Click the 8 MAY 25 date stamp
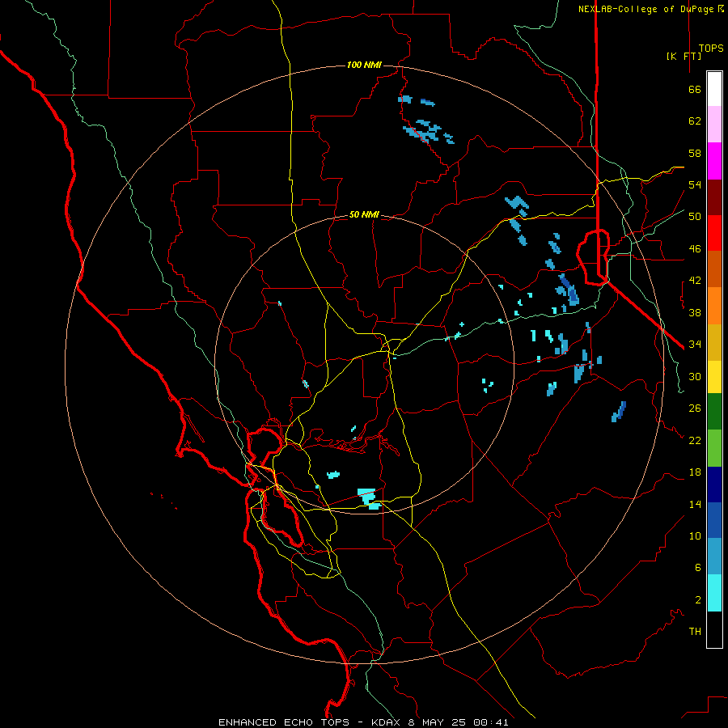 (438, 722)
